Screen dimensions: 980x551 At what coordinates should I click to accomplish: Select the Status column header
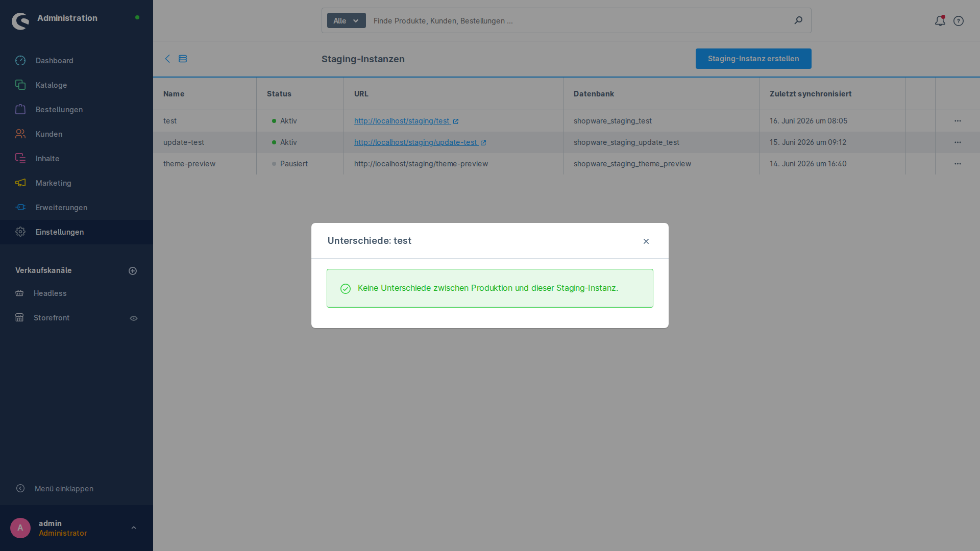coord(300,94)
